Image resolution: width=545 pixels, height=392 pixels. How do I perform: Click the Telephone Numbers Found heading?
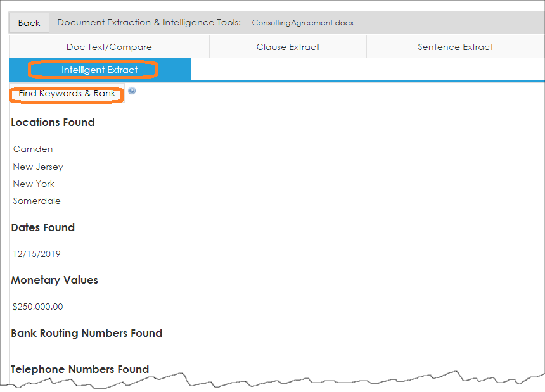[x=80, y=369]
